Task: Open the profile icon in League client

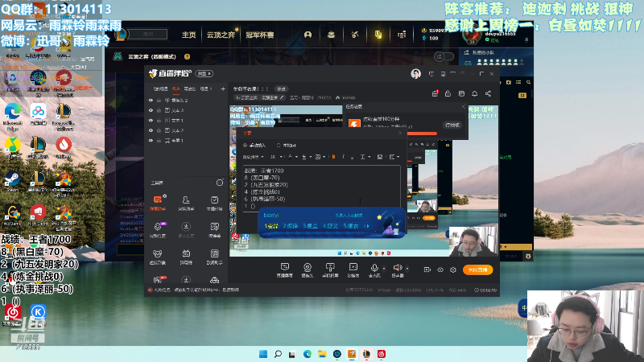Action: pyautogui.click(x=308, y=35)
